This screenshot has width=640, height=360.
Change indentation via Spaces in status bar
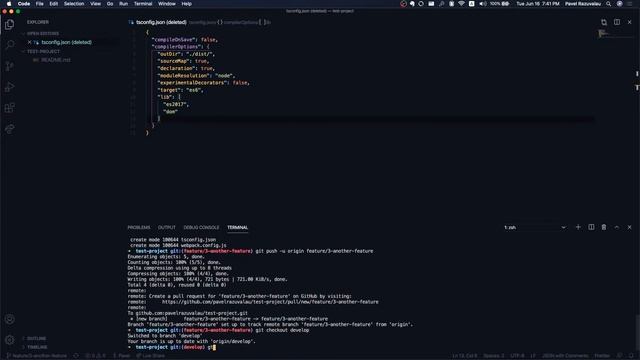tap(494, 356)
